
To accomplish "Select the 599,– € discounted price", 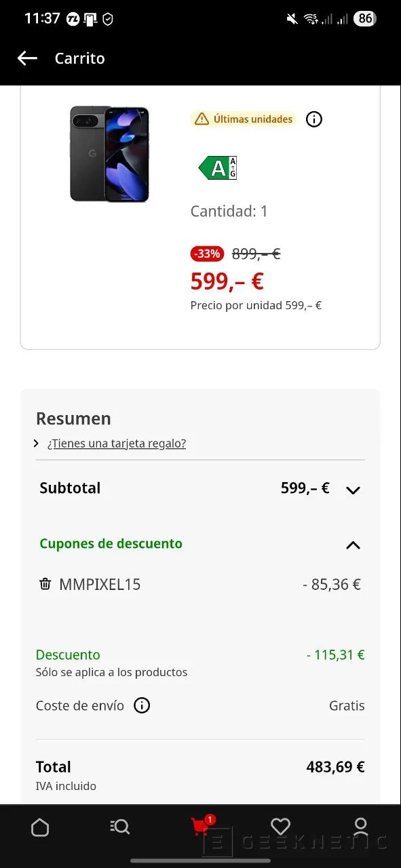I will click(227, 281).
